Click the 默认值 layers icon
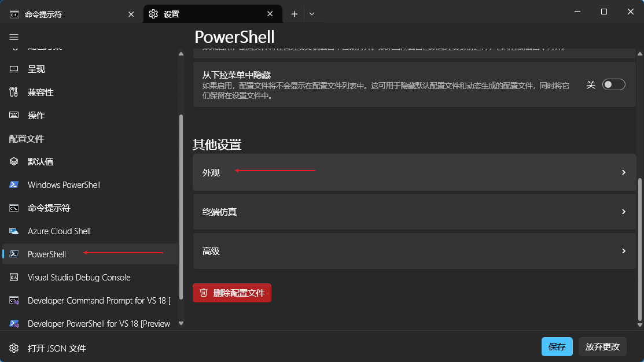Viewport: 644px width, 362px height. click(x=14, y=162)
